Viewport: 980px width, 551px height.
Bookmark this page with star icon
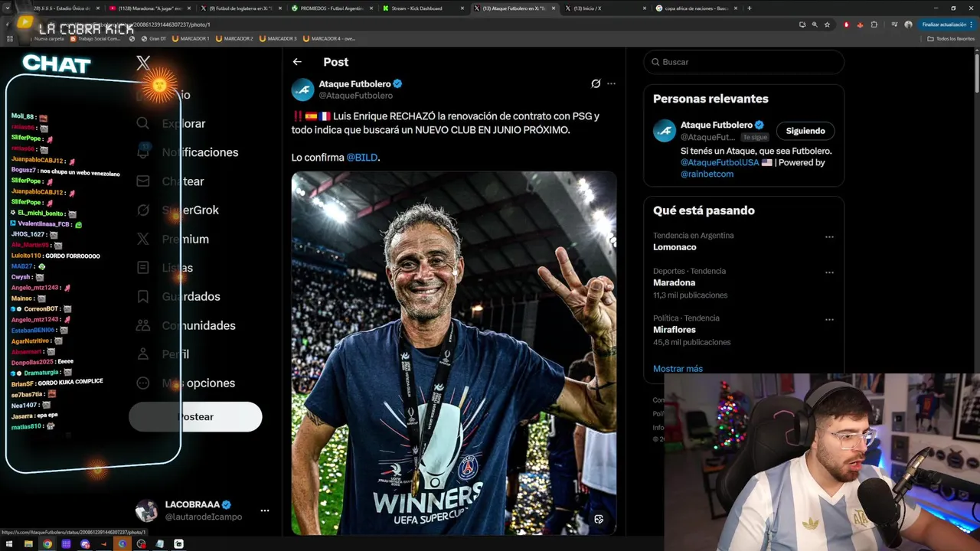click(827, 24)
